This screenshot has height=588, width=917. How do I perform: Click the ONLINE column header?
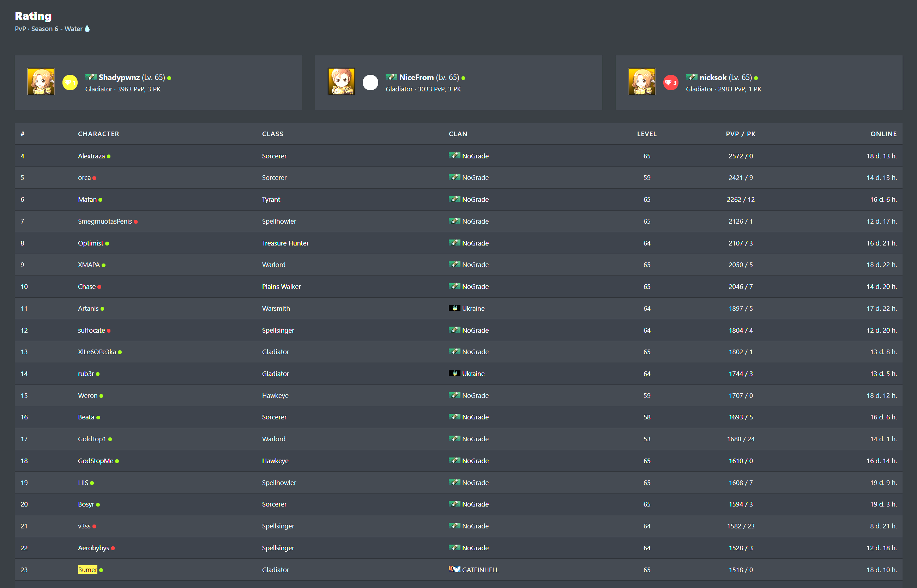click(883, 134)
